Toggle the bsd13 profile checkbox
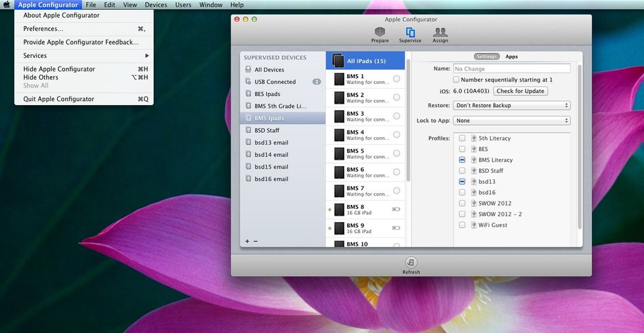This screenshot has height=333, width=644. (x=462, y=181)
